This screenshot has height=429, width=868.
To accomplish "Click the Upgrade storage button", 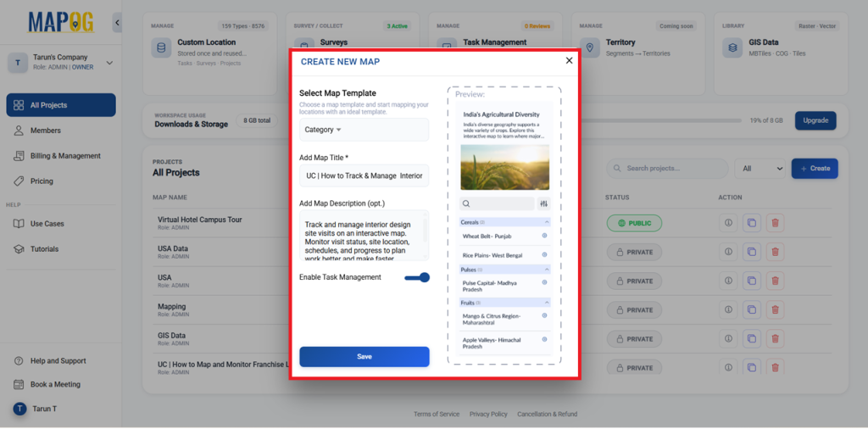I will tap(815, 120).
